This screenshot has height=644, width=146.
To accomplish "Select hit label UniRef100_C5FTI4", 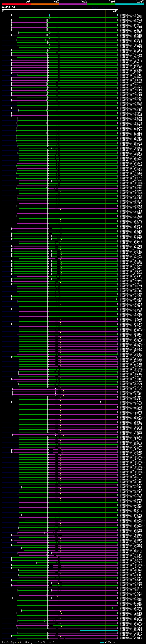I will pyautogui.click(x=131, y=289).
